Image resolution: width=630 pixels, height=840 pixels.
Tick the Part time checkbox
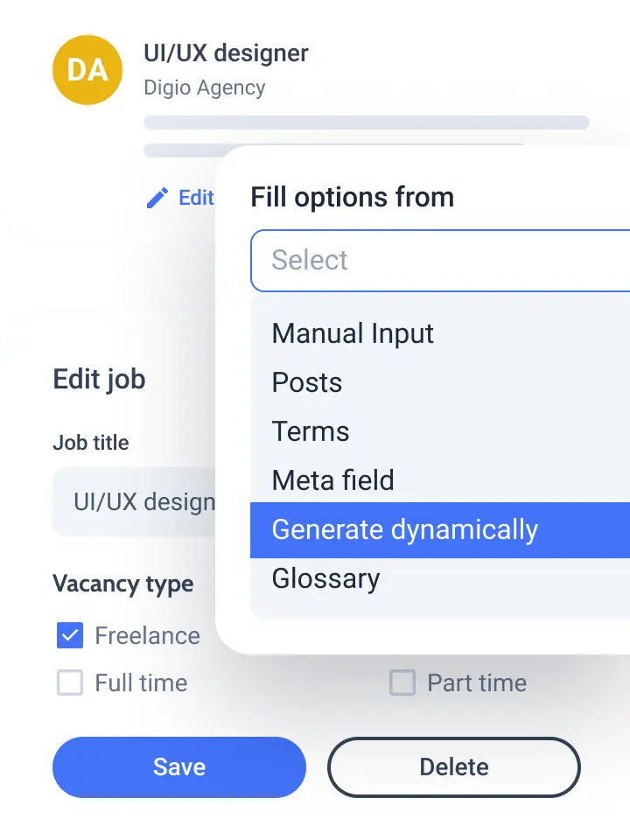(x=402, y=682)
